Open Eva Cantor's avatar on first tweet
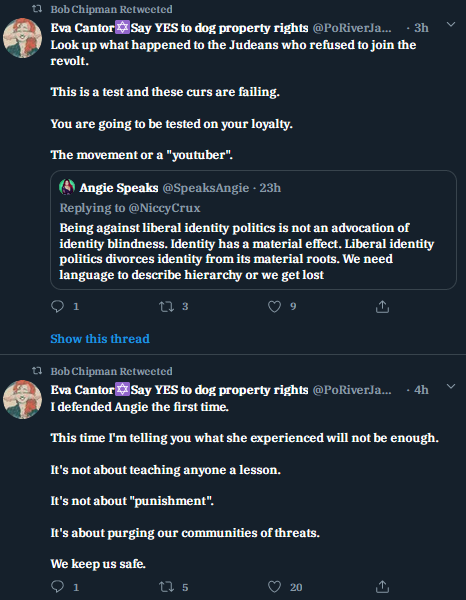This screenshot has height=600, width=466. tap(23, 38)
